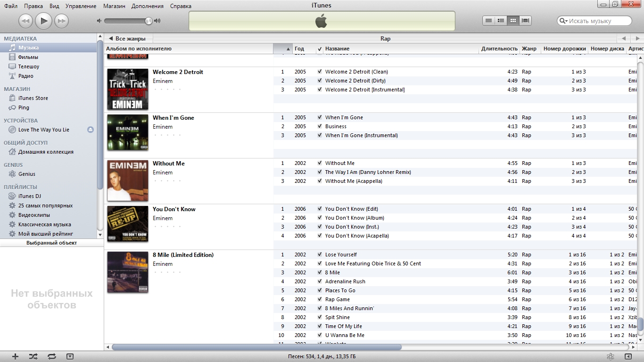
Task: Select the Love The Way You Lie device
Action: pyautogui.click(x=44, y=130)
